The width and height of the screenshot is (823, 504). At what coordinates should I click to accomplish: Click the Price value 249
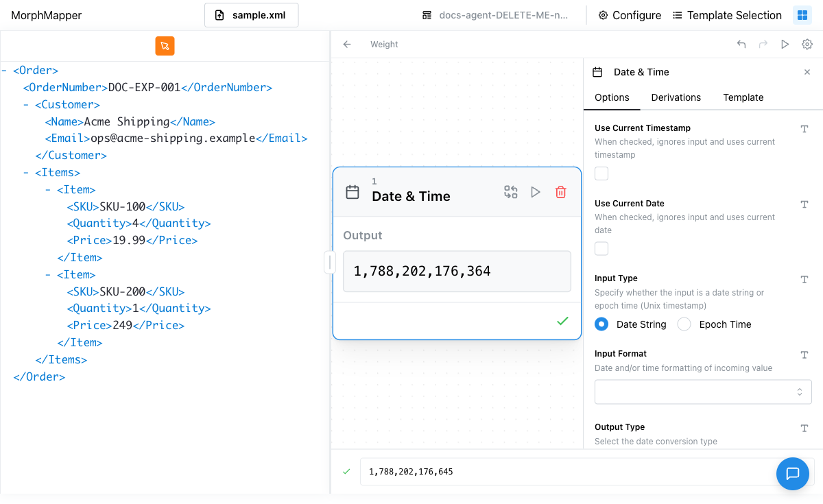point(122,325)
